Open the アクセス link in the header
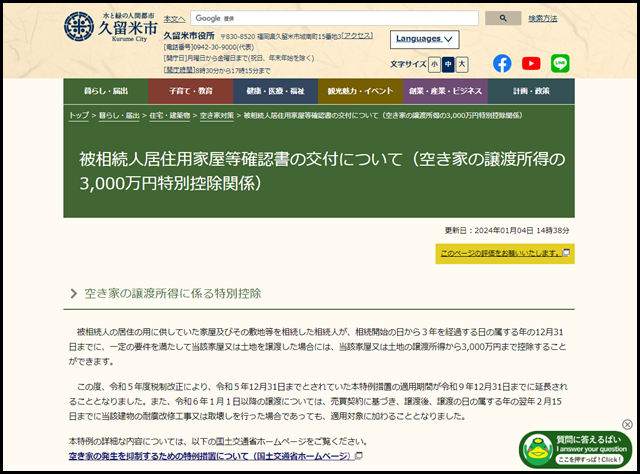 (357, 36)
